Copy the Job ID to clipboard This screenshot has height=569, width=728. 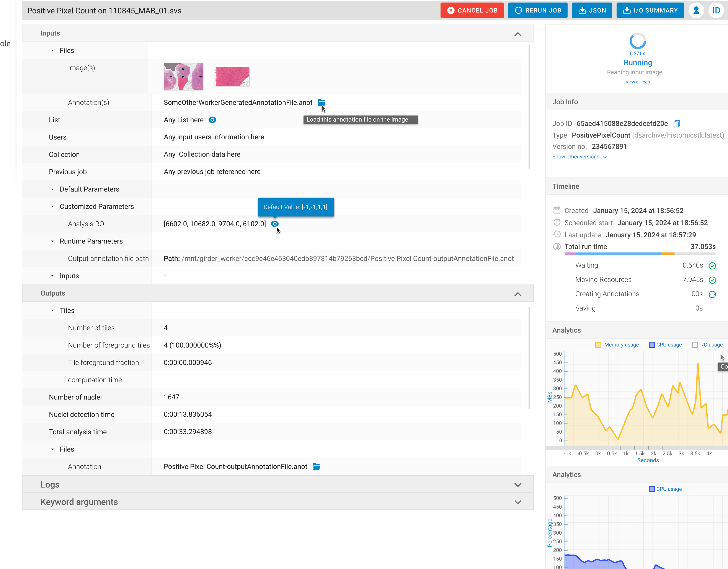[676, 124]
